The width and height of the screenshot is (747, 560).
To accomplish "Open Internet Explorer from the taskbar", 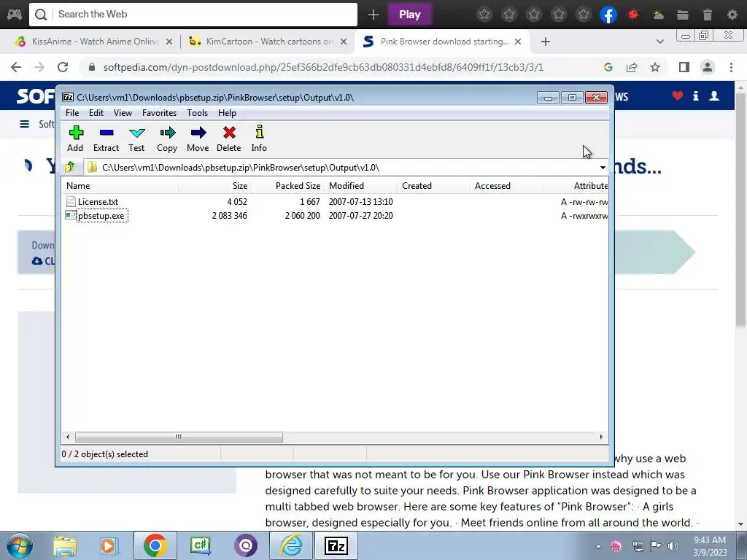I will tap(291, 545).
